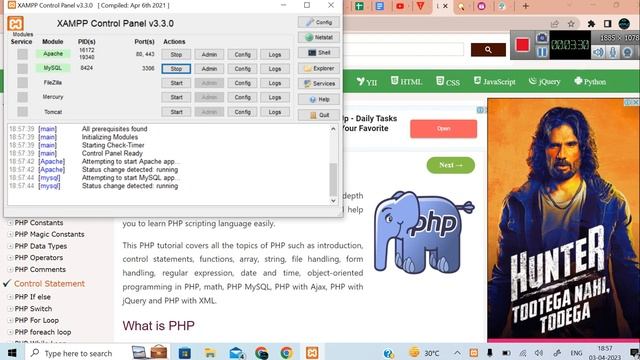640x360 pixels.
Task: Toggle Apache service checkbox
Action: coord(22,54)
